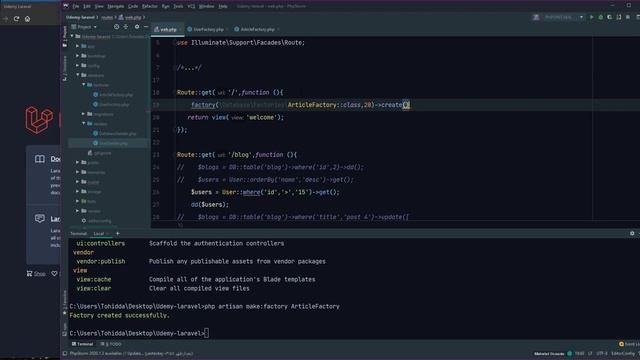Viewport: 640px width, 360px height.
Task: Open the Project view dropdown
Action: [x=84, y=27]
